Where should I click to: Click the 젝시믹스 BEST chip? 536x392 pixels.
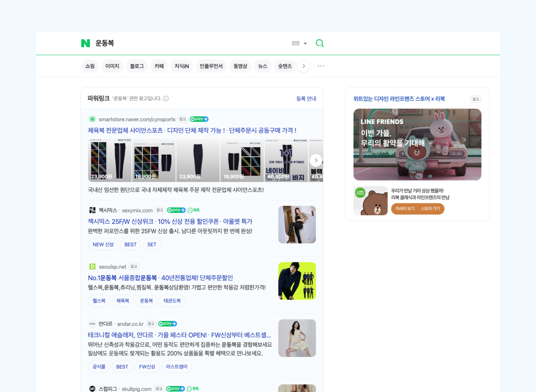coord(130,245)
